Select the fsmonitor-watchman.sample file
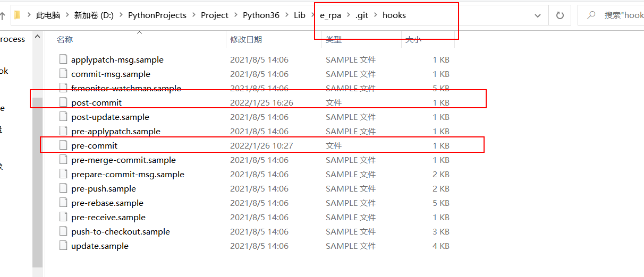644x277 pixels. 126,88
